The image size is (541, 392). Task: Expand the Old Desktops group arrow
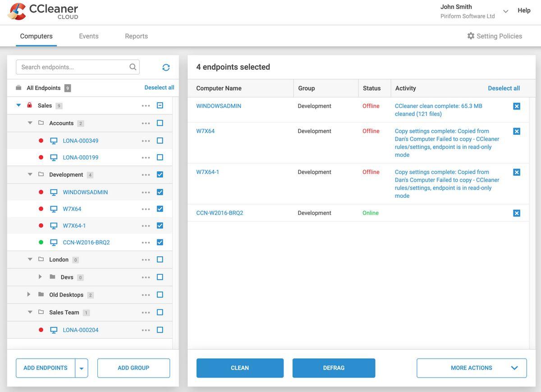tap(28, 294)
